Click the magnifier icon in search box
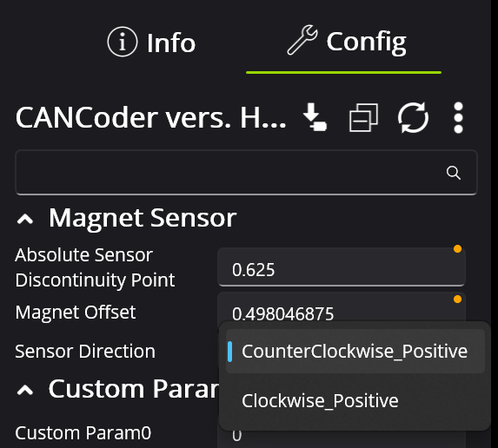Screen dimensions: 498x448 453,173
